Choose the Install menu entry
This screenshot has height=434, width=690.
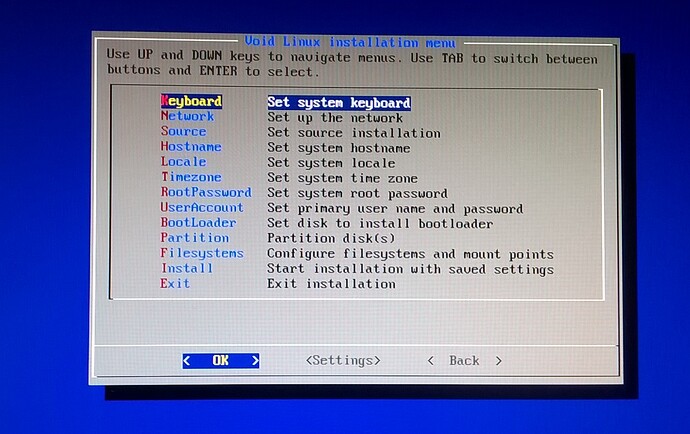(x=187, y=268)
